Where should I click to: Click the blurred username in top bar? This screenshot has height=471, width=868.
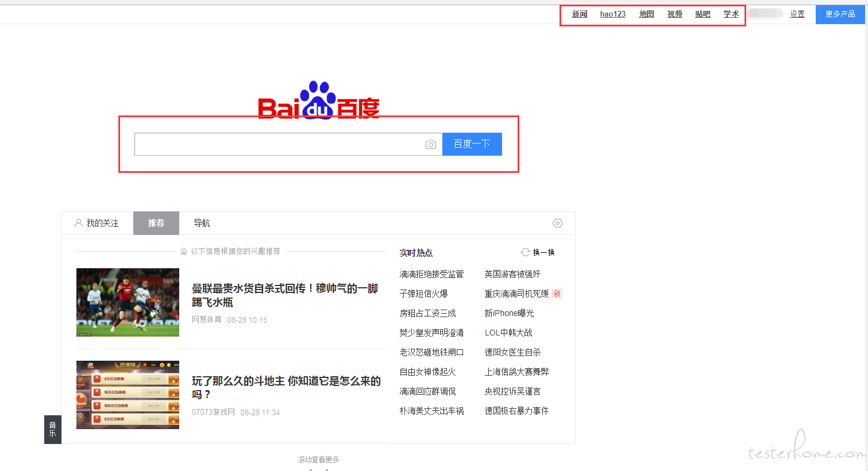coord(766,14)
